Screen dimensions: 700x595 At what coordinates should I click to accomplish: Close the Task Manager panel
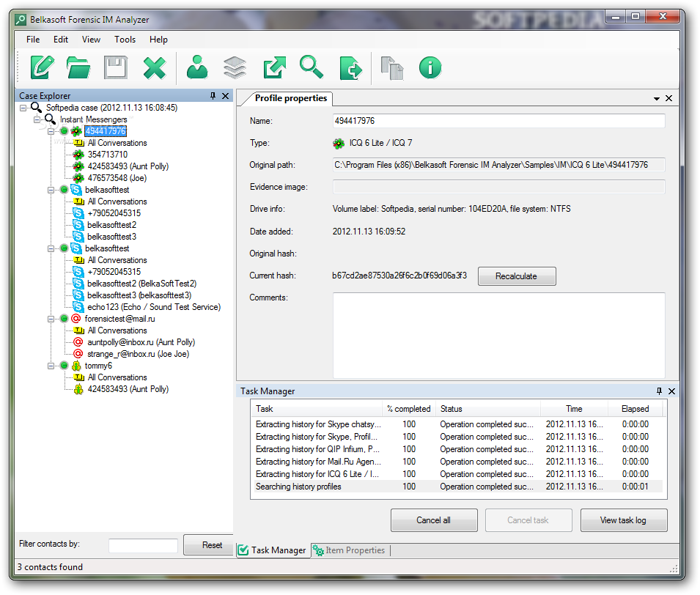(671, 391)
